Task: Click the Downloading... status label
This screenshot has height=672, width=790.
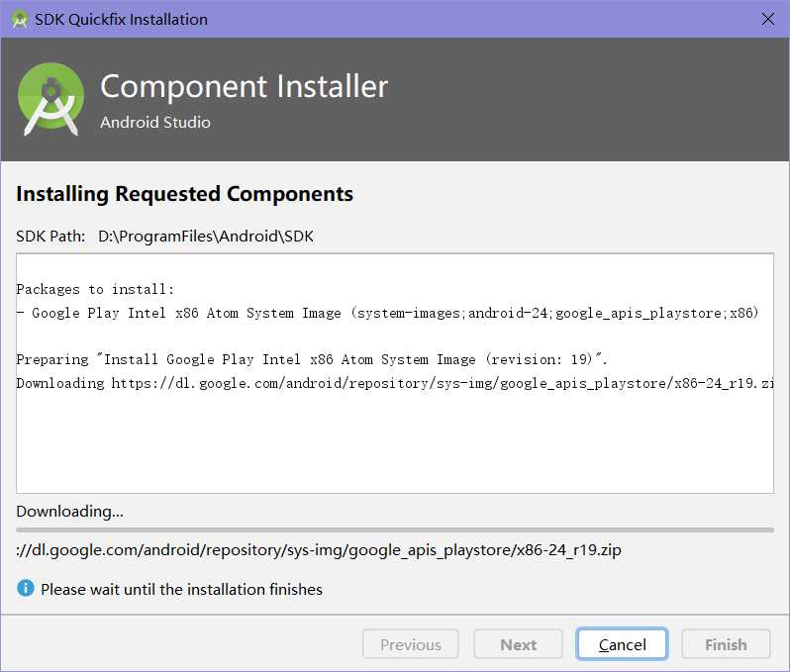Action: coord(69,512)
